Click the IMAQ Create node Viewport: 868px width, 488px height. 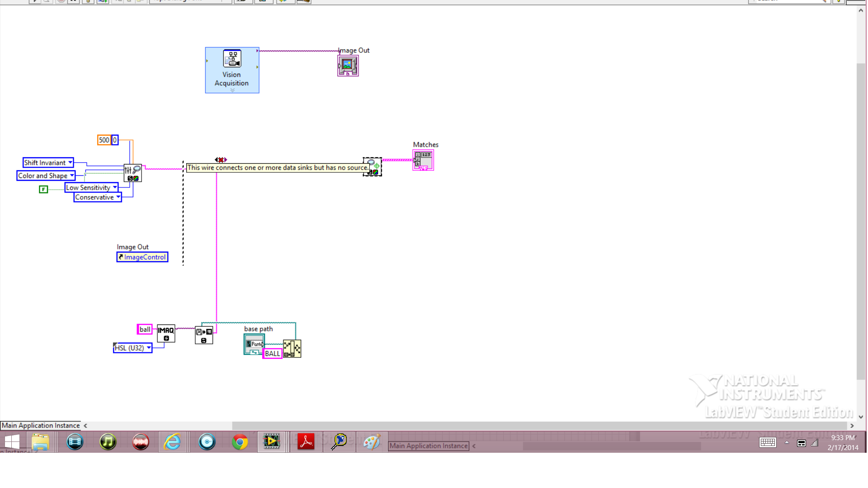[165, 333]
